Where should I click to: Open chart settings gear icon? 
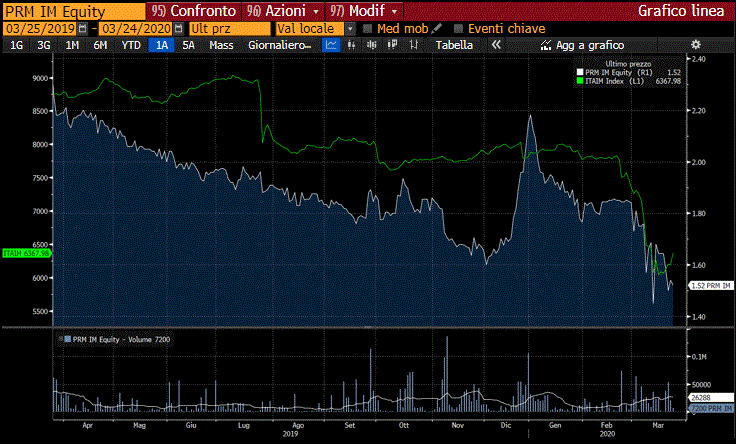696,45
